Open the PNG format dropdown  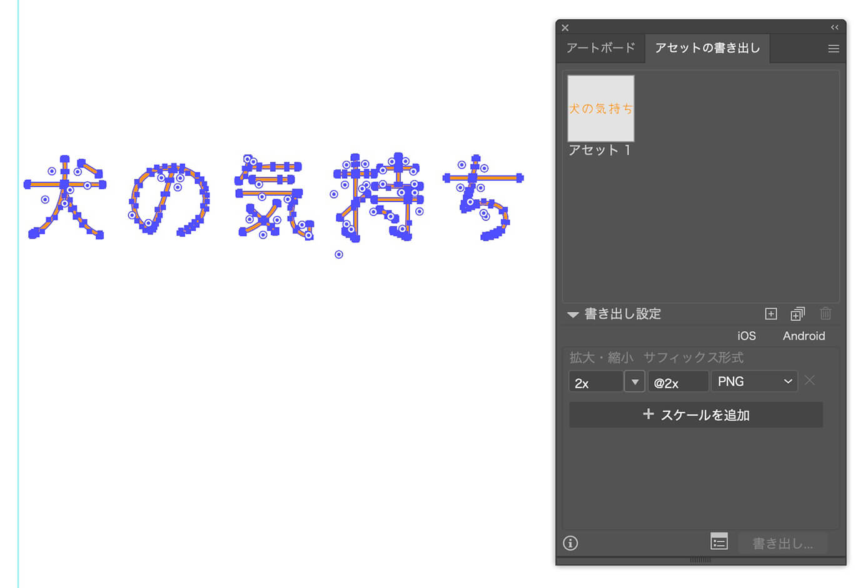pos(754,381)
